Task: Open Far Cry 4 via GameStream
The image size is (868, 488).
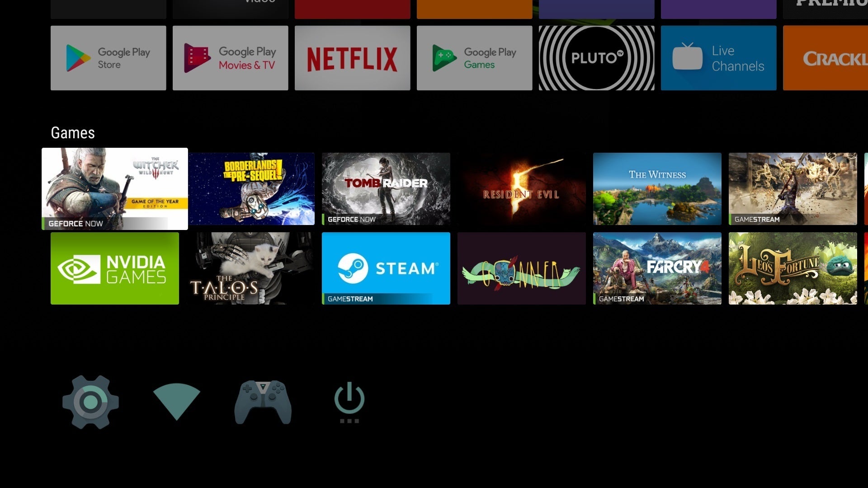Action: coord(657,268)
